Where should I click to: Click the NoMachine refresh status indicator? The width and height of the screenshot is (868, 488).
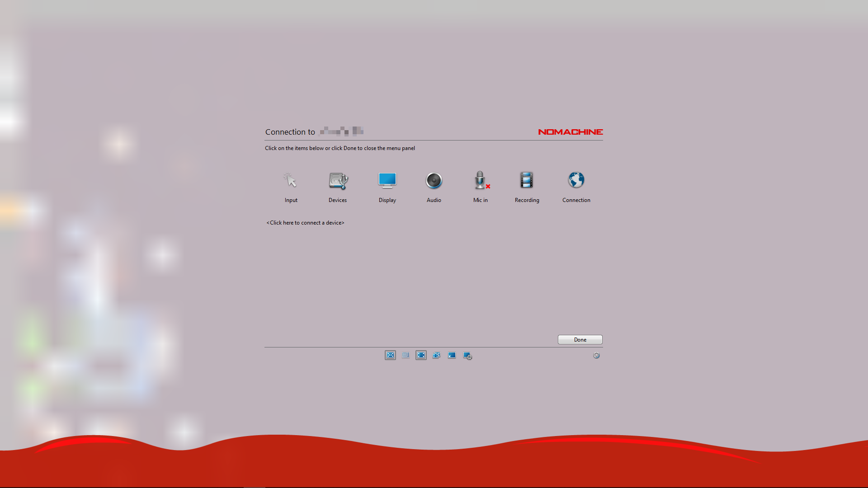point(596,355)
